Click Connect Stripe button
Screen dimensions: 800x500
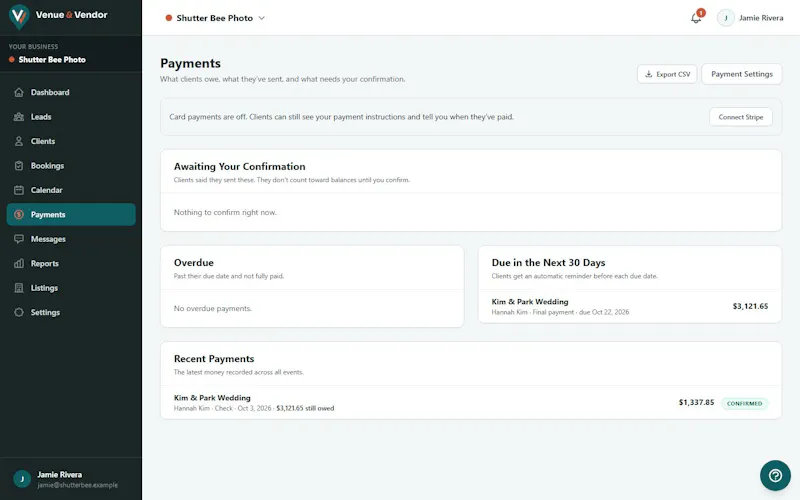pos(740,117)
